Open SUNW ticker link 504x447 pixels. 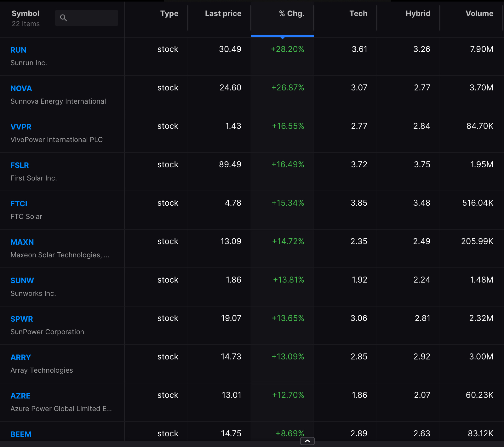coord(22,281)
